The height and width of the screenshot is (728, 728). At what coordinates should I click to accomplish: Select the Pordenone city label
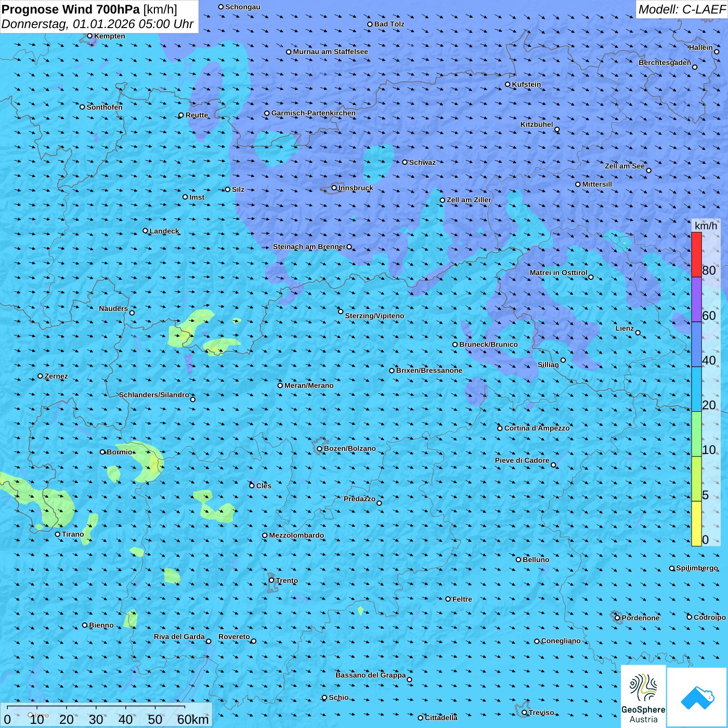[641, 618]
